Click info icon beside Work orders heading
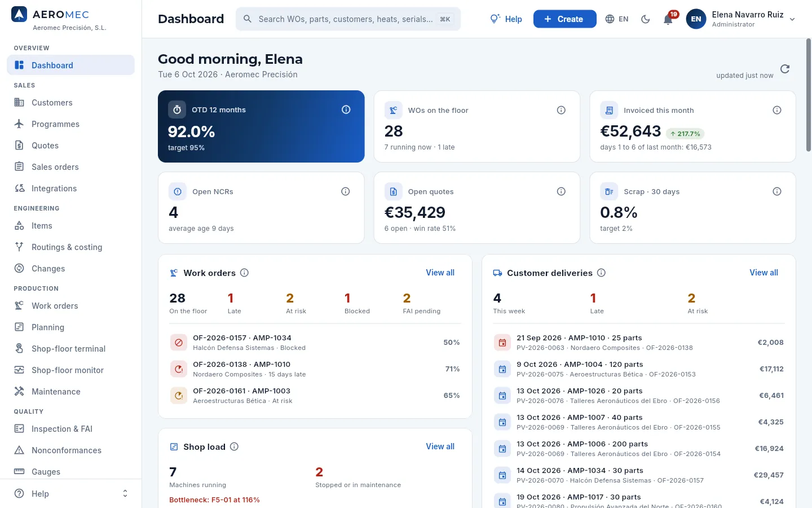The height and width of the screenshot is (508, 812). tap(244, 273)
